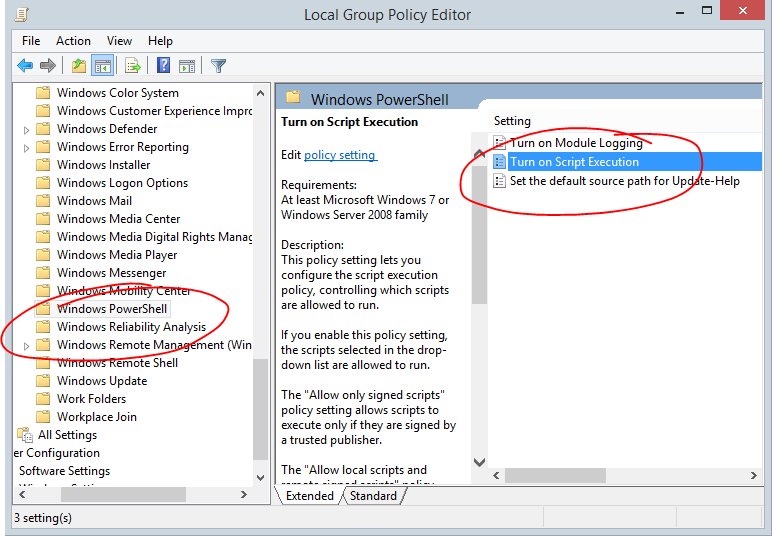Click the Local Group Policy Editor title icon
The width and height of the screenshot is (772, 536).
(21, 14)
